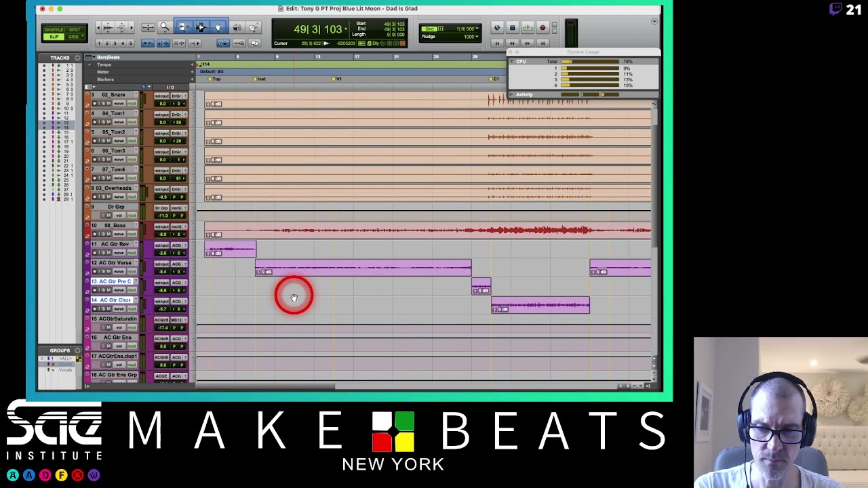Select the 03_Overheads track name
This screenshot has height=488, width=868.
114,188
